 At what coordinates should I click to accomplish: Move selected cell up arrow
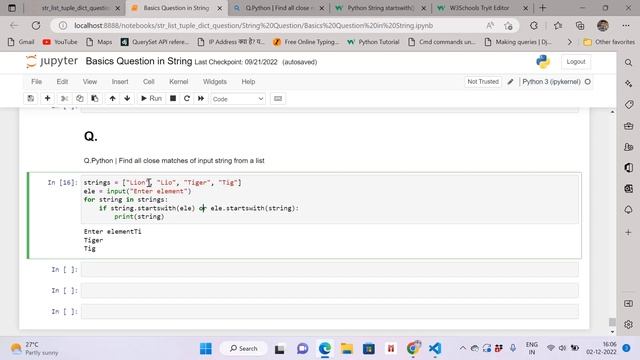[x=112, y=98]
